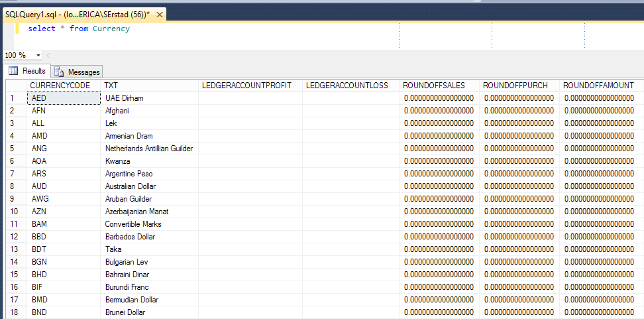Click the select-all corner of results grid

[x=15, y=86]
